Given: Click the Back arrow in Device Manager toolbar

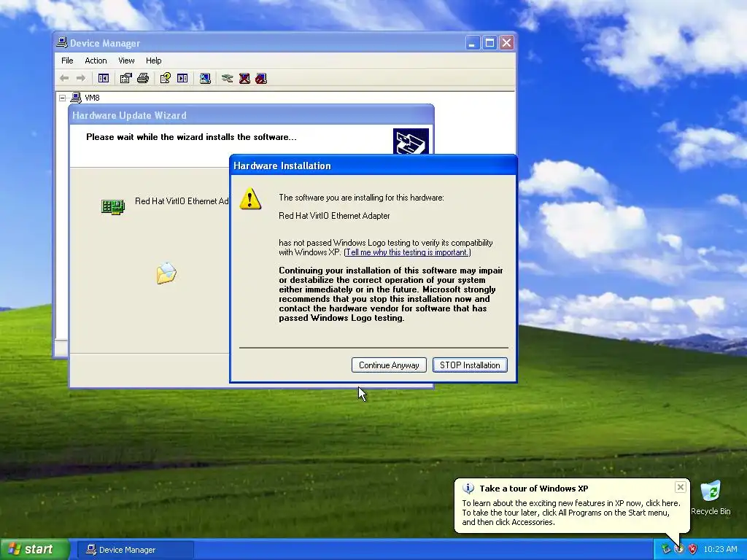Looking at the screenshot, I should (64, 78).
